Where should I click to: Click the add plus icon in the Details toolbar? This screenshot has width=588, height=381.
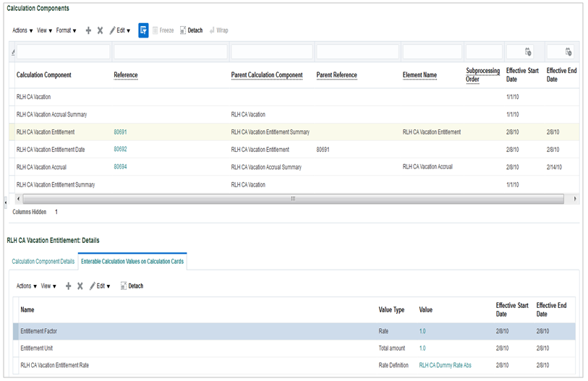tap(69, 286)
